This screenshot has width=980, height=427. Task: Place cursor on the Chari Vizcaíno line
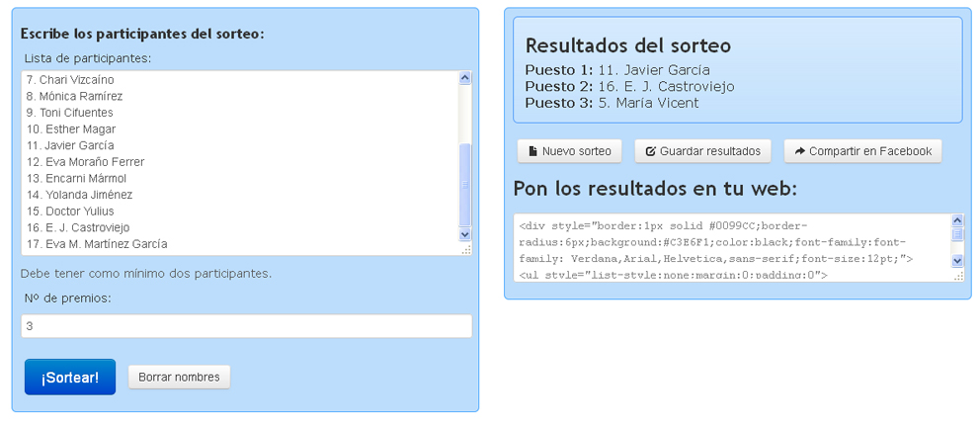click(70, 79)
